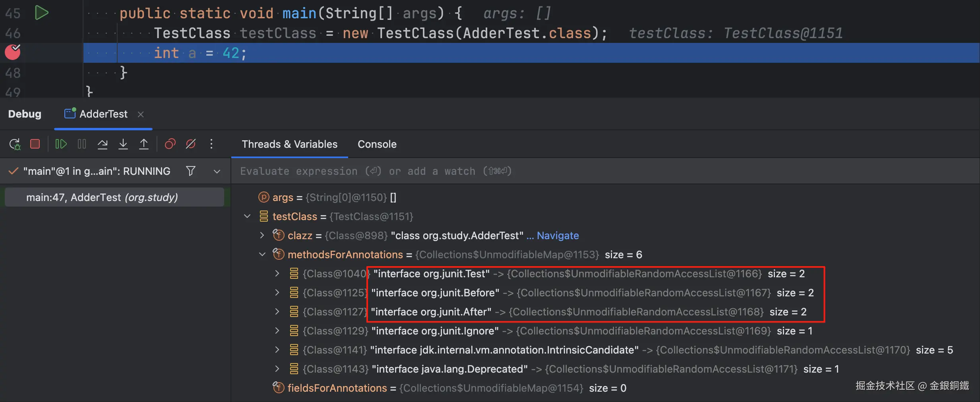Viewport: 980px width, 402px height.
Task: Click the run gutter icon beside main
Action: click(41, 13)
